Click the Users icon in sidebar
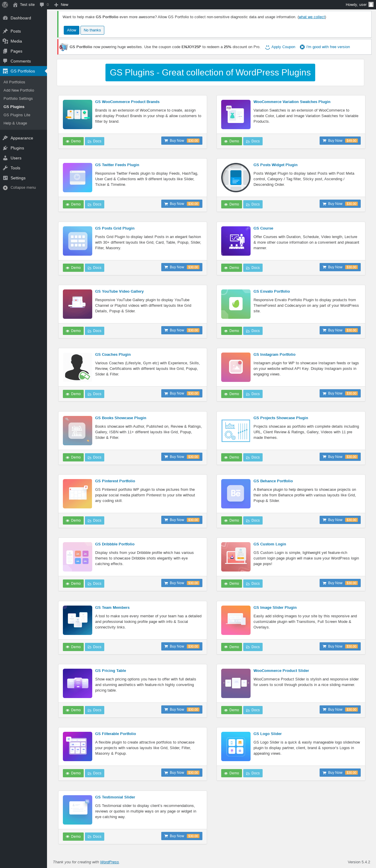 [5, 158]
